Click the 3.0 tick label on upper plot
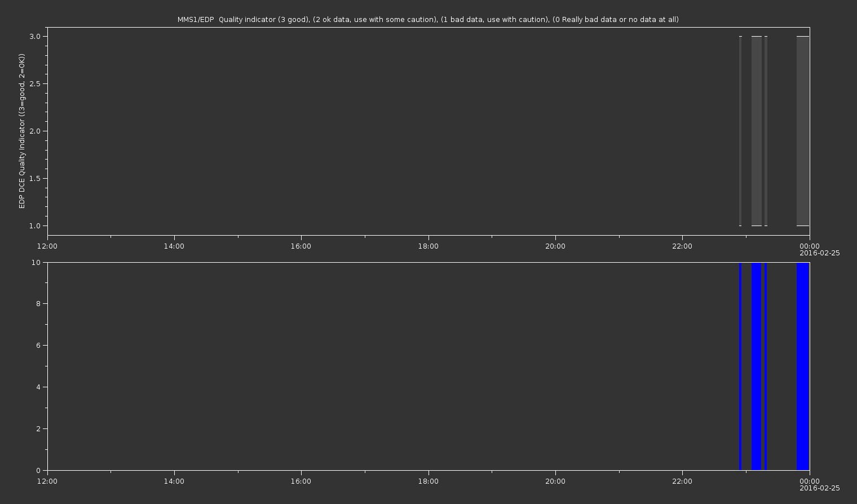The height and width of the screenshot is (504, 857). coord(35,36)
